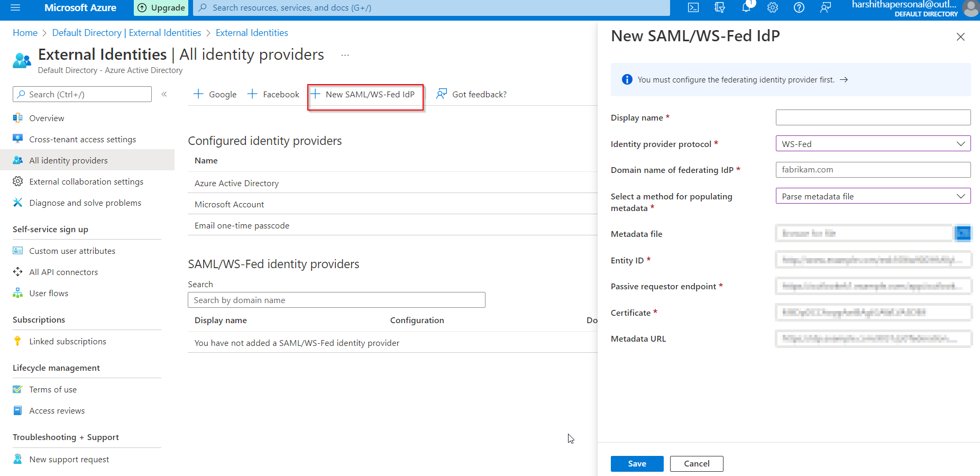Open the Identity provider protocol dropdown
The width and height of the screenshot is (980, 476).
873,144
